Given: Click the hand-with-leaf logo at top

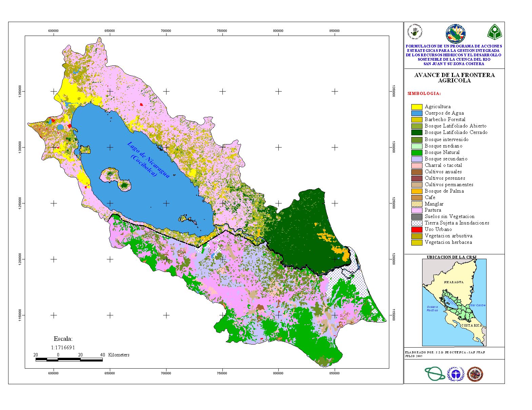Looking at the screenshot, I should pos(415,32).
